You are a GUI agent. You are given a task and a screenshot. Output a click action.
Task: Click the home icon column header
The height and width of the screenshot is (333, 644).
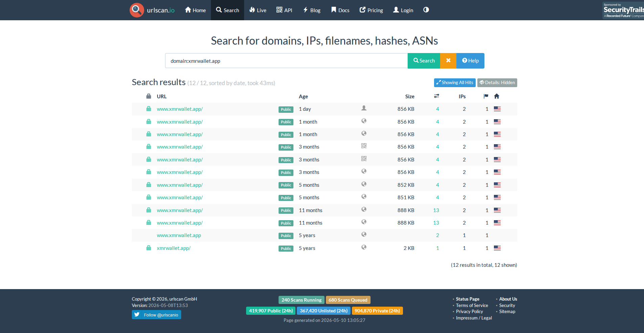[x=497, y=96]
